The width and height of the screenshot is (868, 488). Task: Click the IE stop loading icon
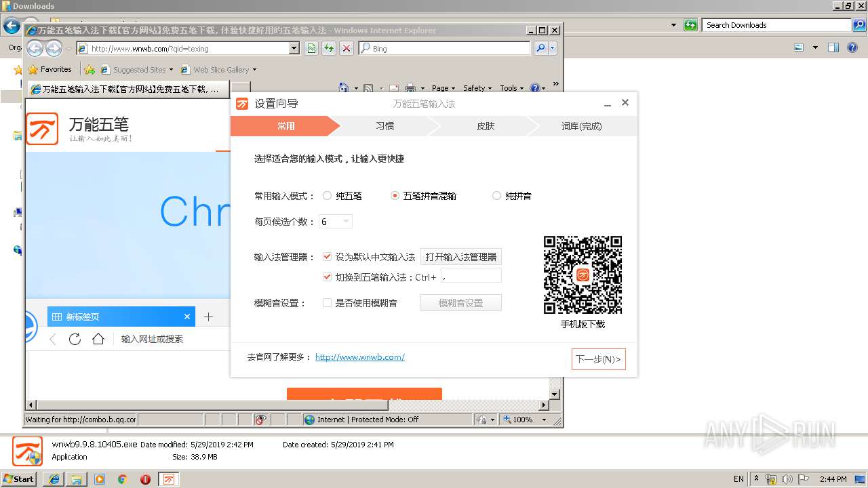click(x=347, y=48)
